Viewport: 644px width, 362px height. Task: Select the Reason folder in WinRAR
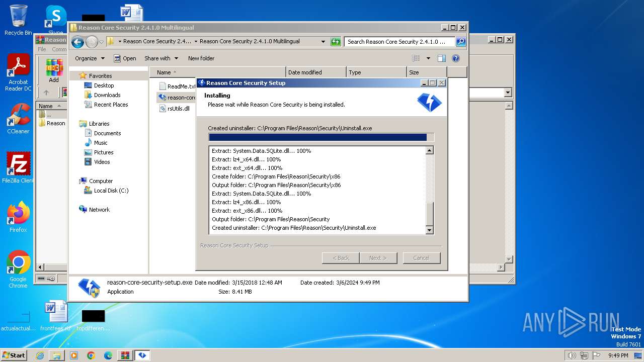[52, 123]
